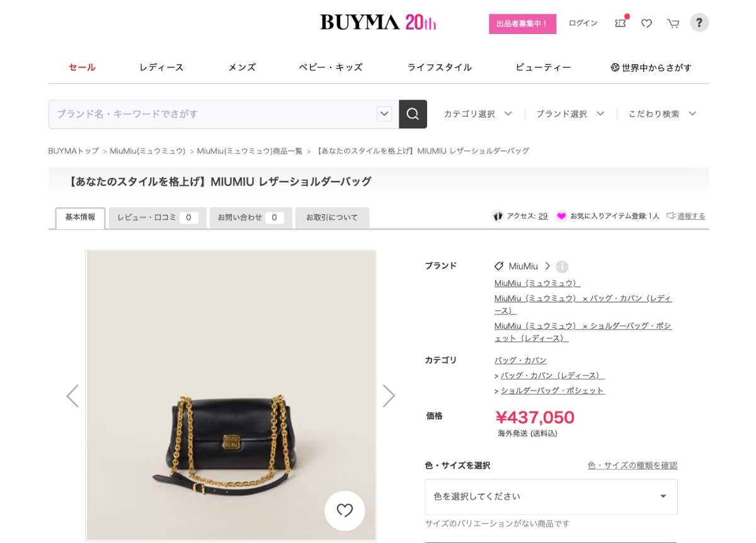756x543 pixels.
Task: Open favorites heart icon in header
Action: [x=646, y=23]
